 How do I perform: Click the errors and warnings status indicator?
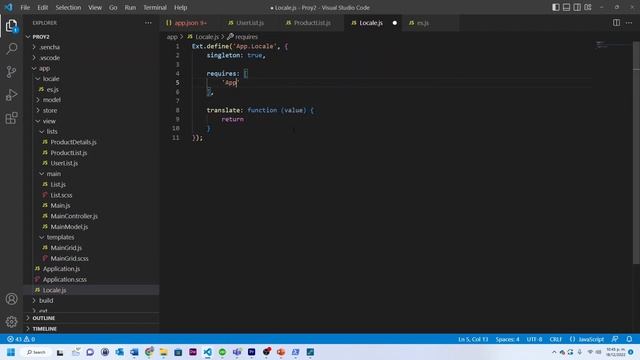click(21, 339)
